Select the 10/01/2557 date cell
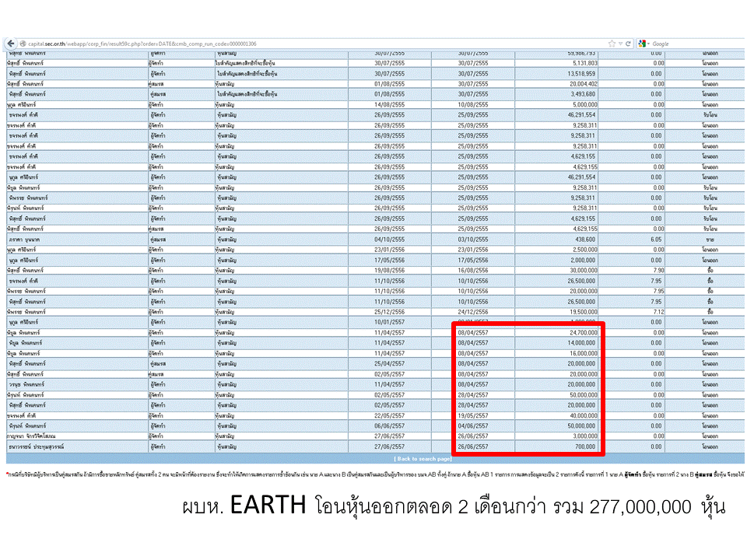Screen dimensions: 747x560 389,322
